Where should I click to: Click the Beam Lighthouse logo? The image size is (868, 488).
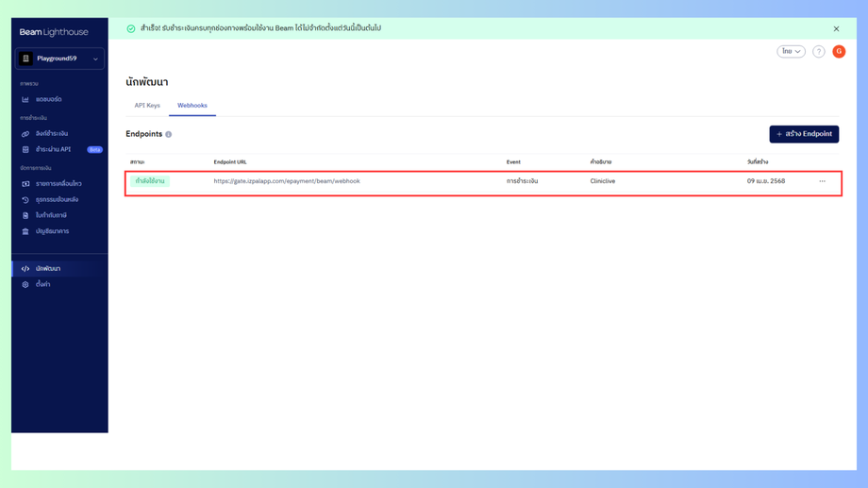point(54,32)
